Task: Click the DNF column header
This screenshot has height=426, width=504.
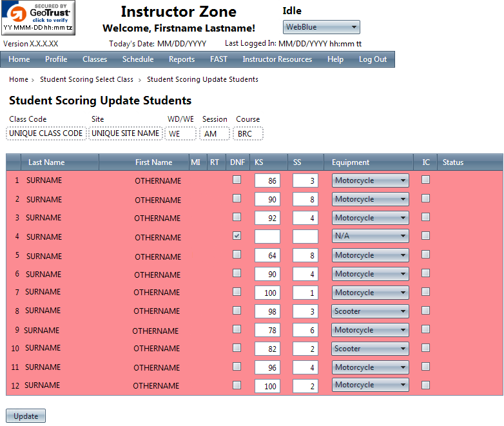Action: click(x=238, y=162)
